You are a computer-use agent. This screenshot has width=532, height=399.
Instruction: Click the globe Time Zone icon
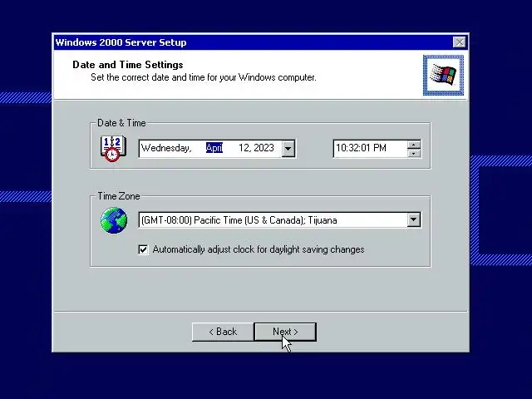pos(114,220)
